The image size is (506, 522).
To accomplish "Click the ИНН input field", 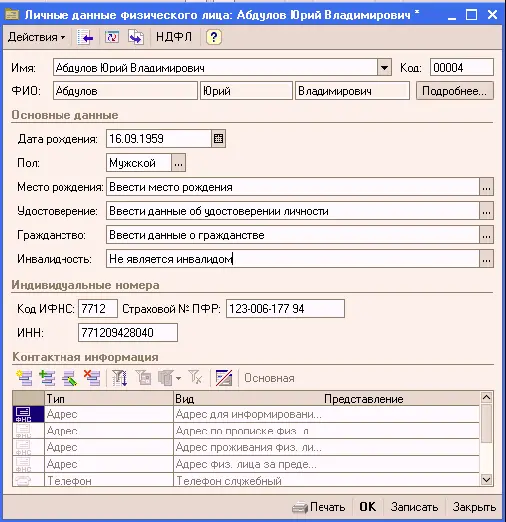I will [128, 333].
